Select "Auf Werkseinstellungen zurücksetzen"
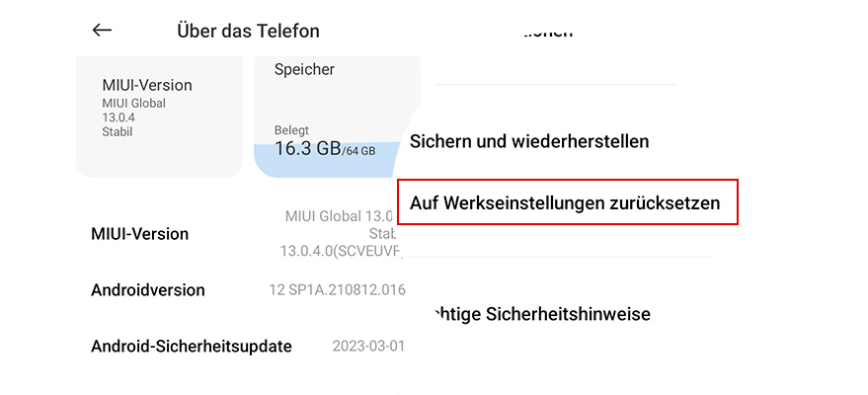Image resolution: width=868 pixels, height=395 pixels. pos(565,202)
